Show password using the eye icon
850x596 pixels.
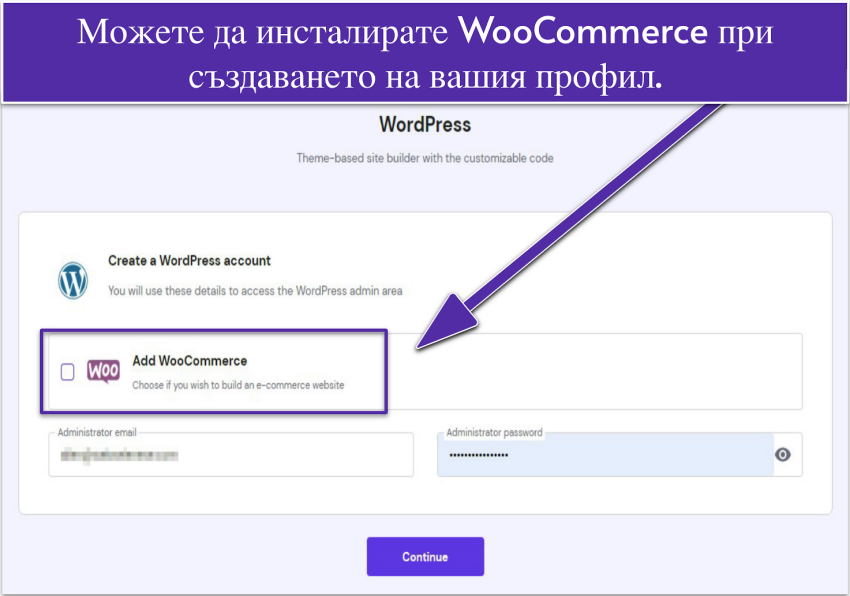click(x=783, y=455)
